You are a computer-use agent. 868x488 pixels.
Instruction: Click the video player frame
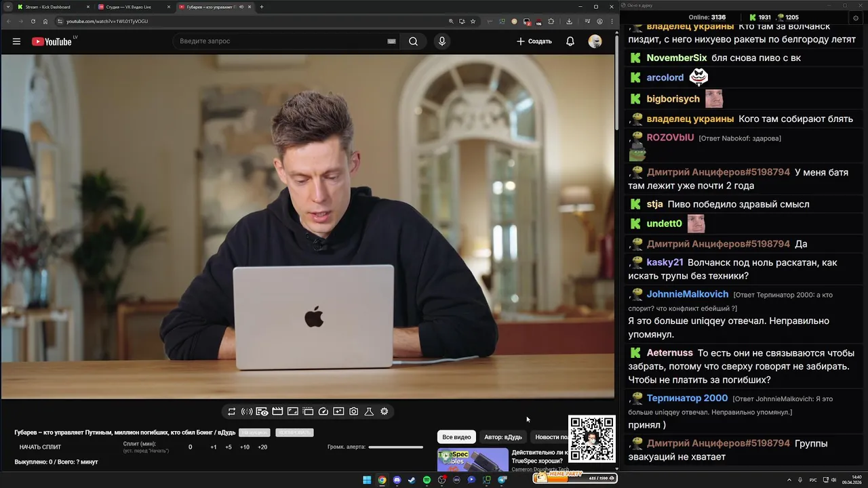[308, 226]
